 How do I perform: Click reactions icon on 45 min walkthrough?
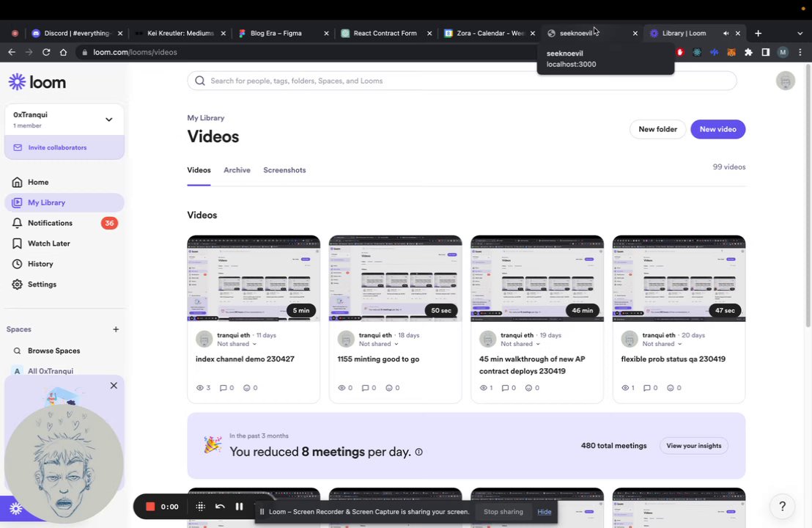[528, 388]
